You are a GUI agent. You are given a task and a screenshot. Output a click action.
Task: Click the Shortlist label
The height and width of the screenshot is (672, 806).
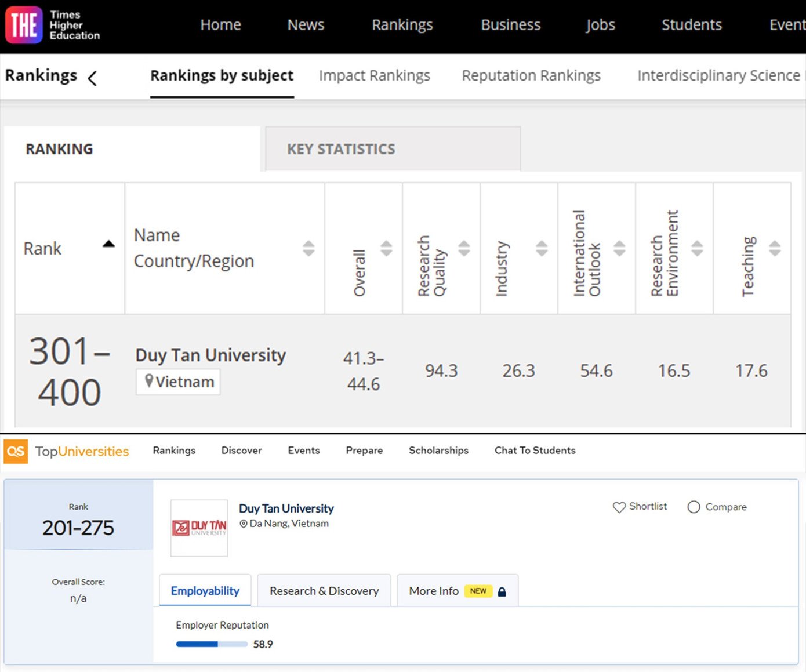[648, 507]
